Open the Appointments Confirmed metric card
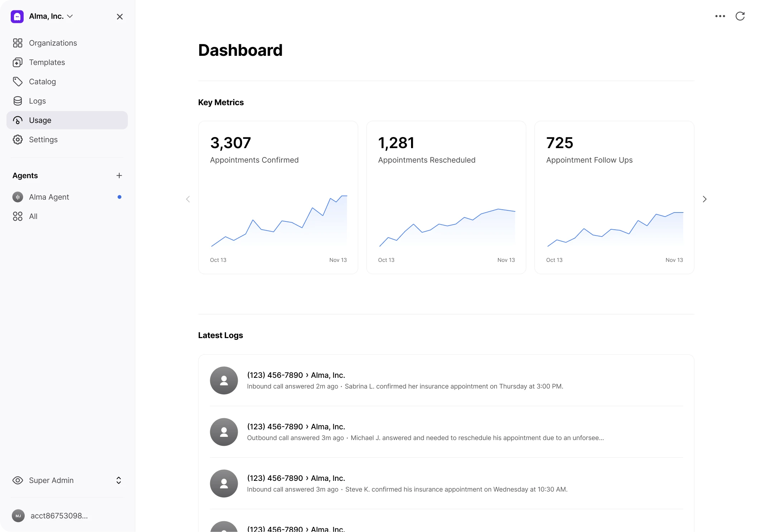 tap(278, 197)
